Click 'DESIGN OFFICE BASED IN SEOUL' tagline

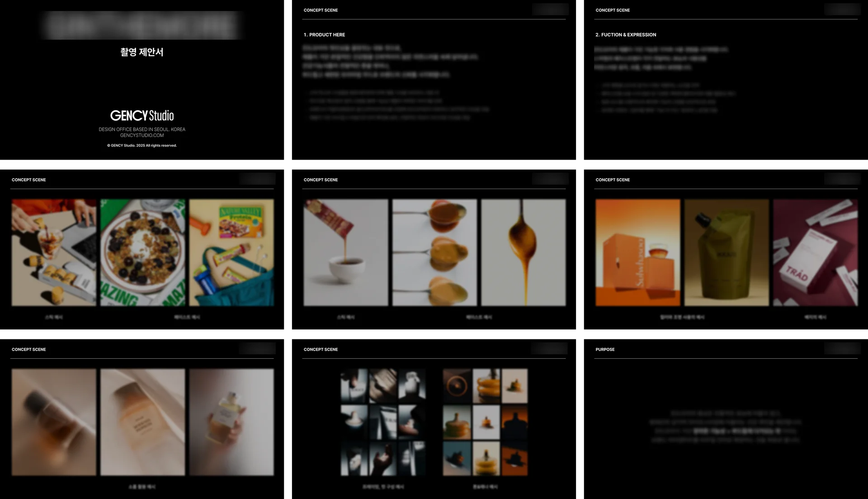(x=142, y=129)
